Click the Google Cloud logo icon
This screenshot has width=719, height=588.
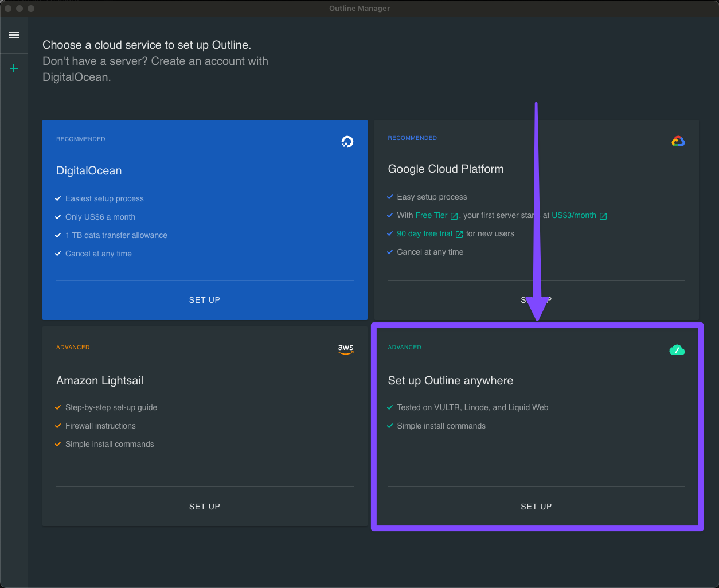click(678, 141)
